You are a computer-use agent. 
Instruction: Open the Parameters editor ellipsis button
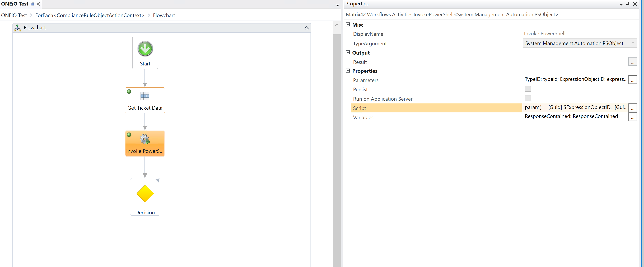632,80
